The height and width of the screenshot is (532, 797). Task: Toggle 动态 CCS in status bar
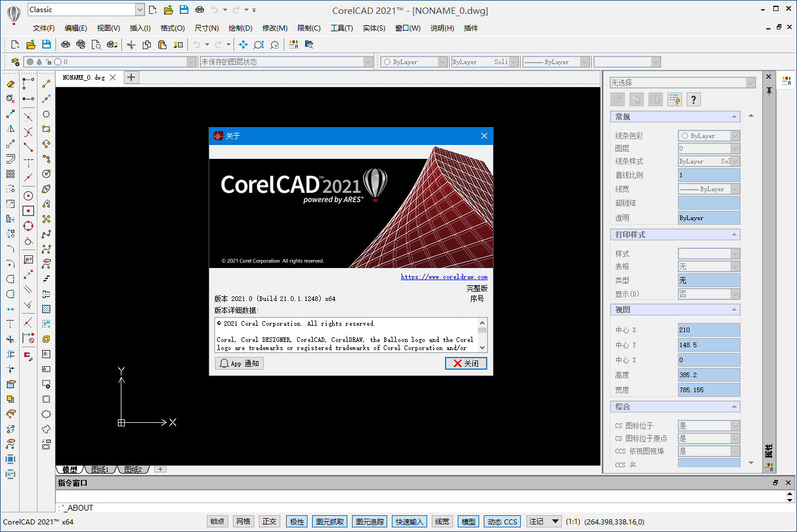(502, 522)
